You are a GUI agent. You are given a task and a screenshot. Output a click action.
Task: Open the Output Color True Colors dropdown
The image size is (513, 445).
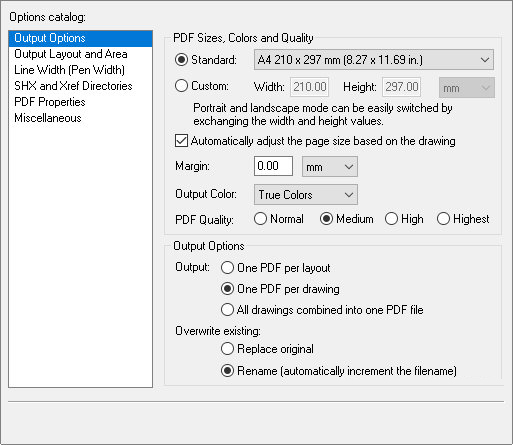pyautogui.click(x=306, y=195)
